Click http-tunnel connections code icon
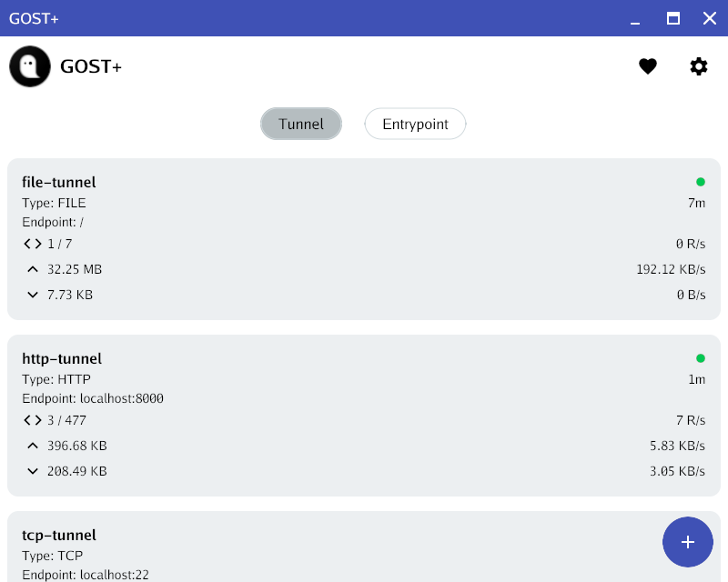 click(x=33, y=420)
